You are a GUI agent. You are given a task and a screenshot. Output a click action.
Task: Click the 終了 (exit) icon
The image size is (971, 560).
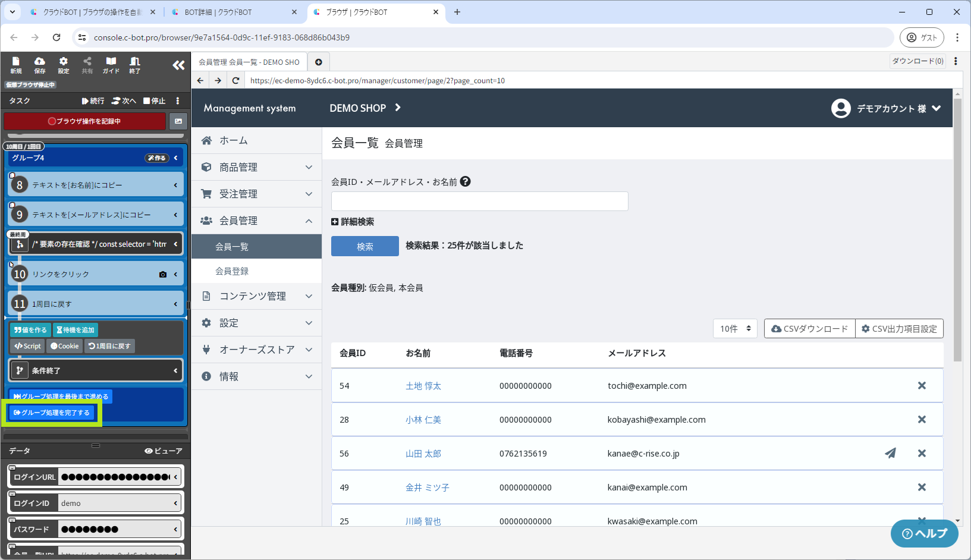(135, 65)
